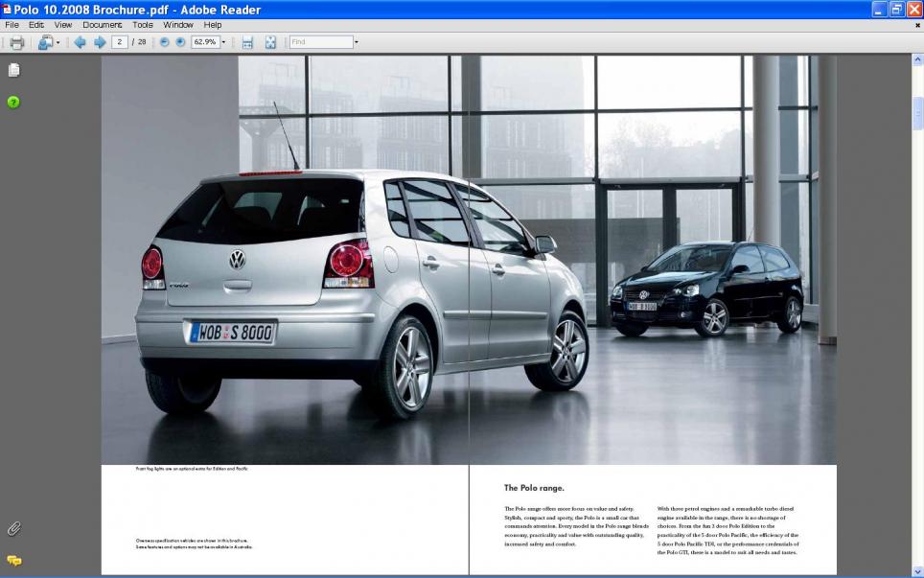Image resolution: width=924 pixels, height=578 pixels.
Task: Open the Attachments paperclip panel
Action: pos(13,528)
